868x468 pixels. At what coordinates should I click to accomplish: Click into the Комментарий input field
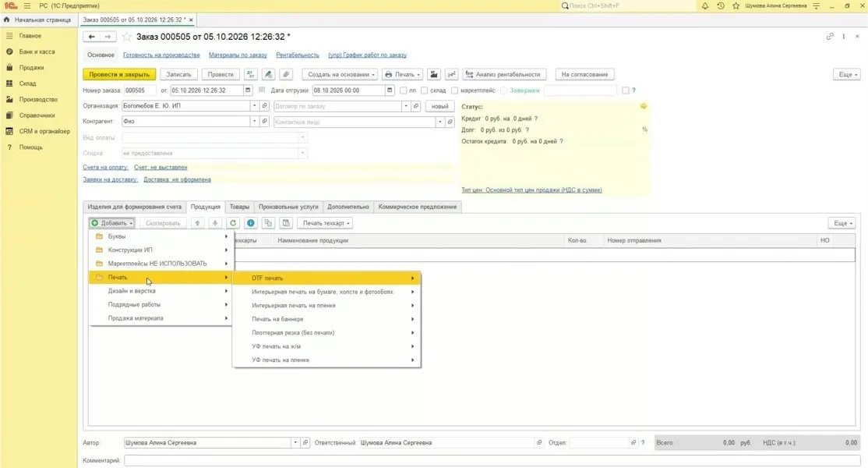tap(492, 460)
